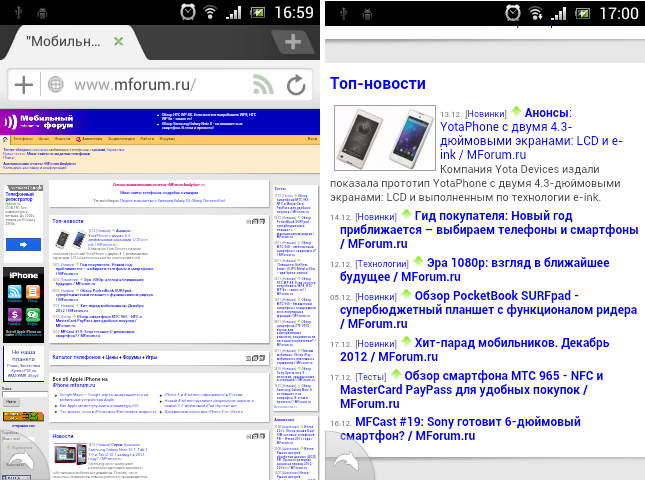Tap the Wi-Fi icon in right status bar
The height and width of the screenshot is (480, 645).
click(536, 13)
